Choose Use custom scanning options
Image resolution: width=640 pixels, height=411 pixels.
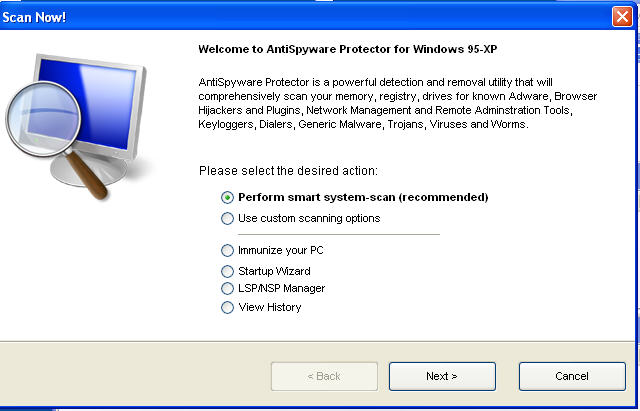point(227,218)
